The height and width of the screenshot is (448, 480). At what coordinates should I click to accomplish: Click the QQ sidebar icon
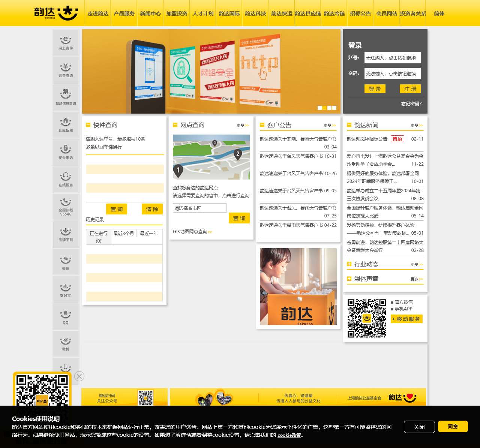tap(66, 316)
